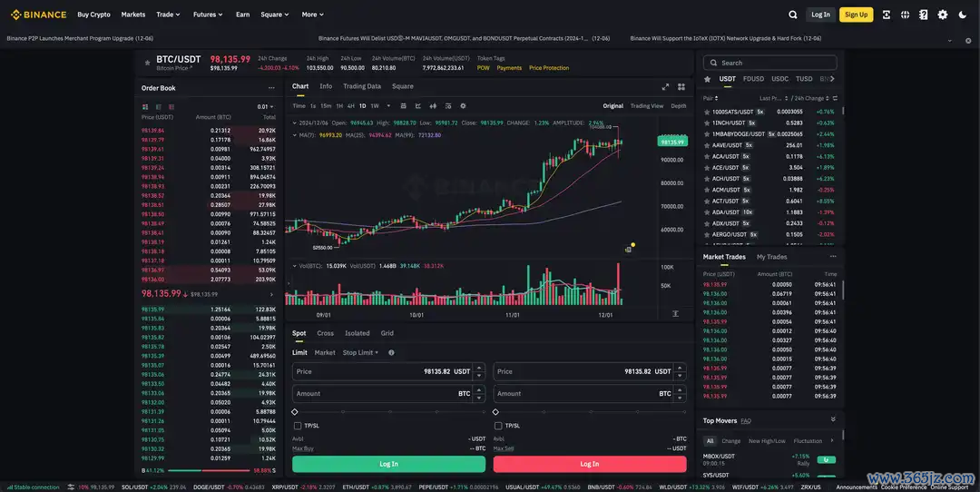This screenshot has width=980, height=492.
Task: Collapse the candle OHLC info chevron
Action: [x=294, y=123]
